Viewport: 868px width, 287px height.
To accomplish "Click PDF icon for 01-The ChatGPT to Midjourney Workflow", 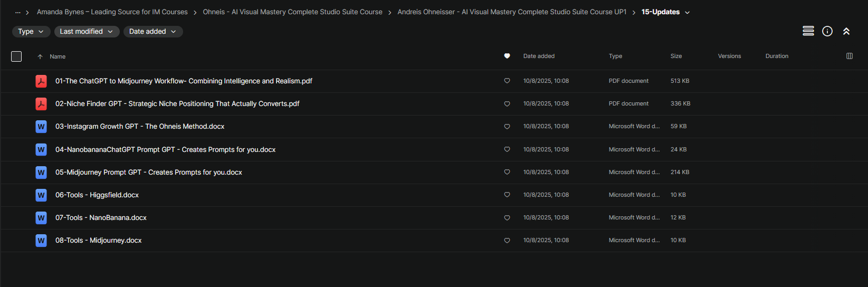I will [41, 81].
